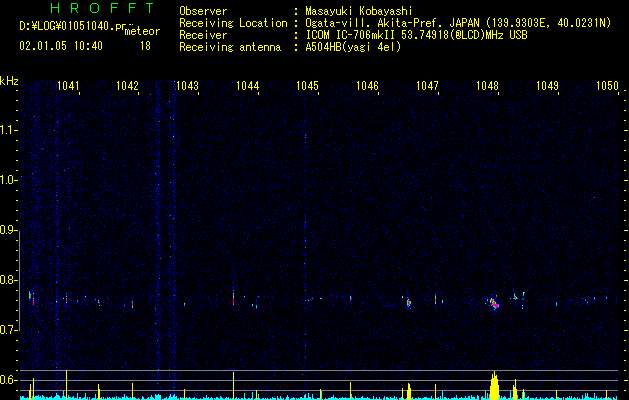
Task: Click the HROFFT title text
Action: 102,8
